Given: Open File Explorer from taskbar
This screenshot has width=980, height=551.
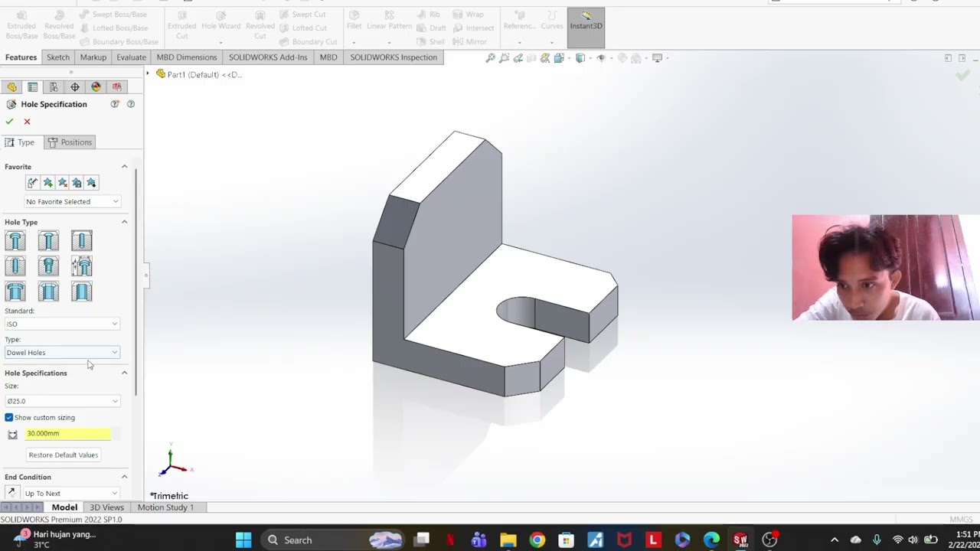Looking at the screenshot, I should coord(508,540).
